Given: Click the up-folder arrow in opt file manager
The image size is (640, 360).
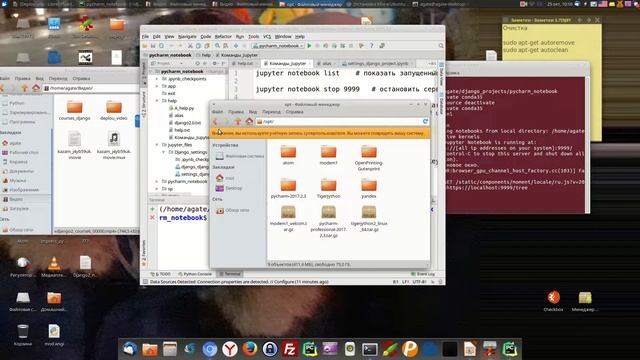Looking at the screenshot, I should pos(238,121).
